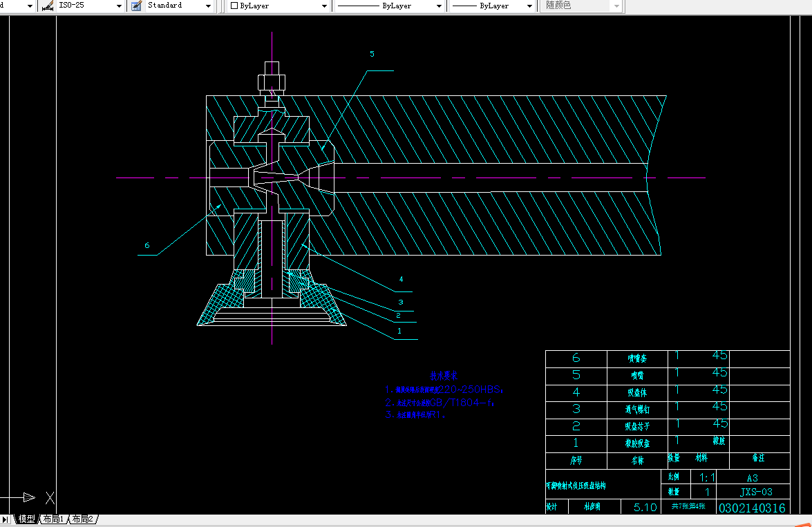Image resolution: width=812 pixels, height=527 pixels.
Task: Click drawing number 0302140316 in title block
Action: point(752,508)
